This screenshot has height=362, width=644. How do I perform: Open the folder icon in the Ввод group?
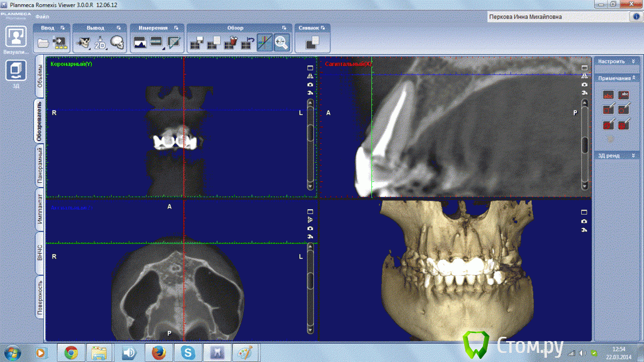(44, 42)
